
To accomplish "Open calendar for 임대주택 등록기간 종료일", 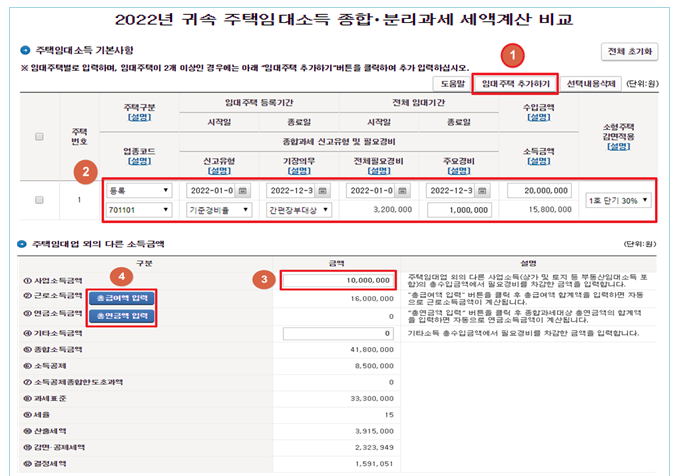I will [x=322, y=191].
